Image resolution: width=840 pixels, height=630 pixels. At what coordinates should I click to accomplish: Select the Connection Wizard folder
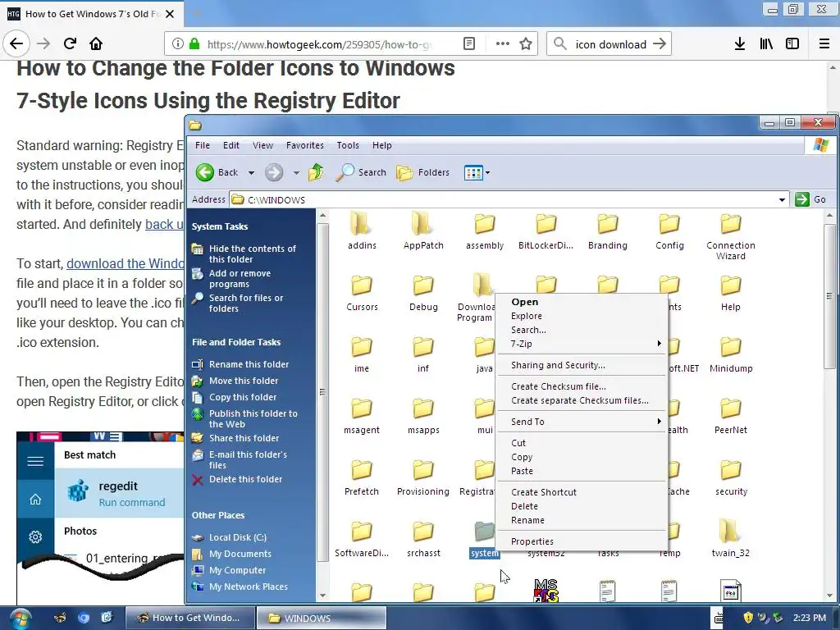point(731,236)
